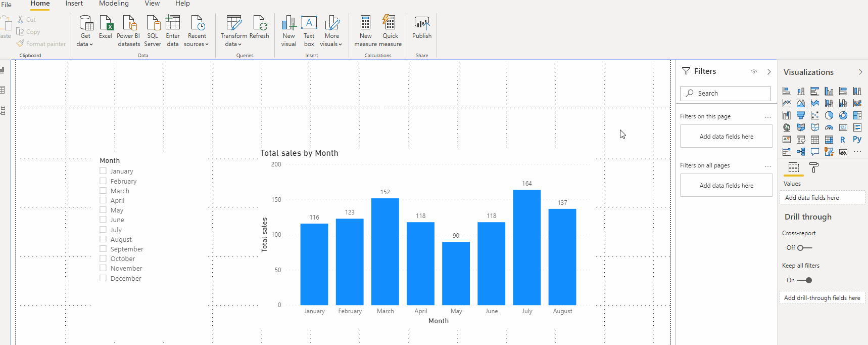Select the pie chart visualization
This screenshot has height=345, width=868.
[x=829, y=115]
